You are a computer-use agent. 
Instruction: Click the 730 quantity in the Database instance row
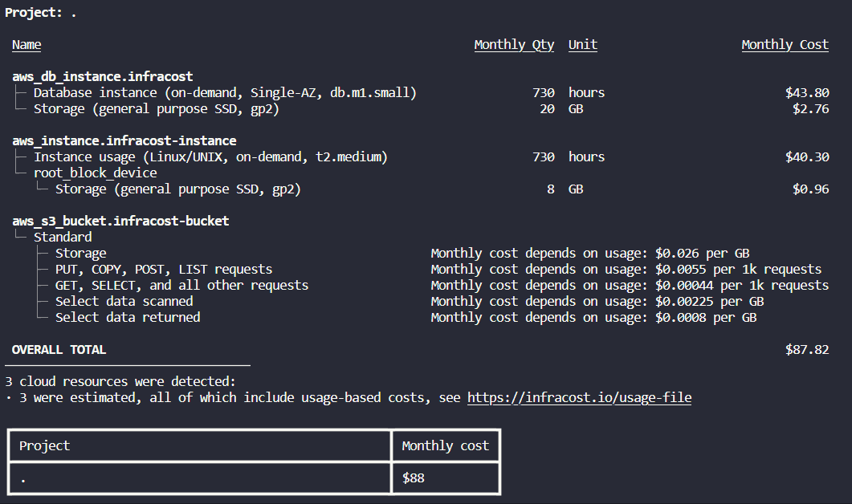coord(544,93)
